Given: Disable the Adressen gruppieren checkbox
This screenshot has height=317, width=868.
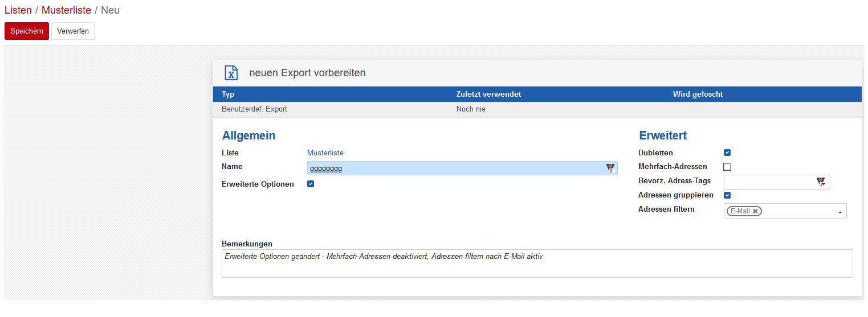Looking at the screenshot, I should tap(727, 195).
